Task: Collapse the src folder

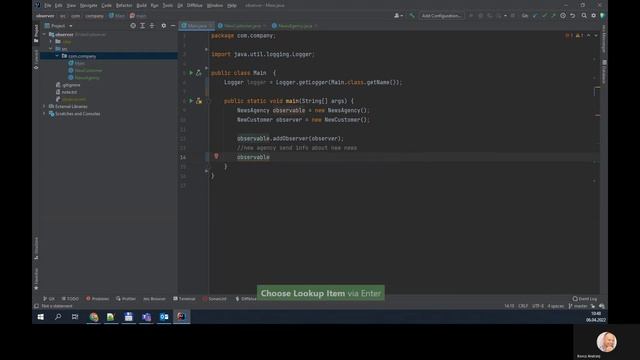Action: click(51, 49)
